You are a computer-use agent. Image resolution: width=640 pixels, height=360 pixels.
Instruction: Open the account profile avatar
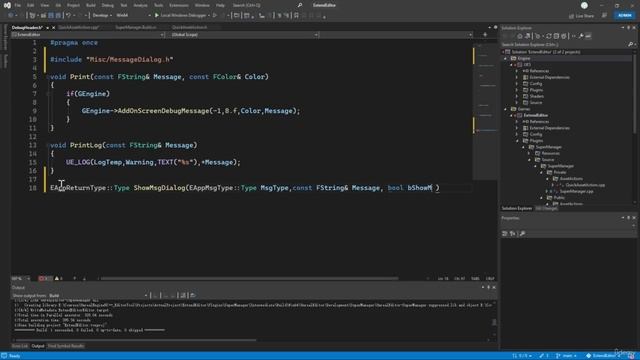point(584,5)
